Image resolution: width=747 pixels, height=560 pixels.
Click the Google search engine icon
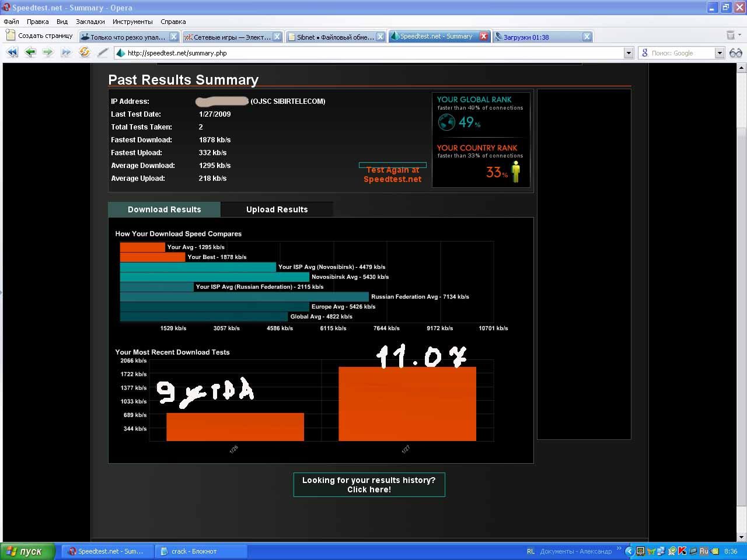pyautogui.click(x=644, y=53)
